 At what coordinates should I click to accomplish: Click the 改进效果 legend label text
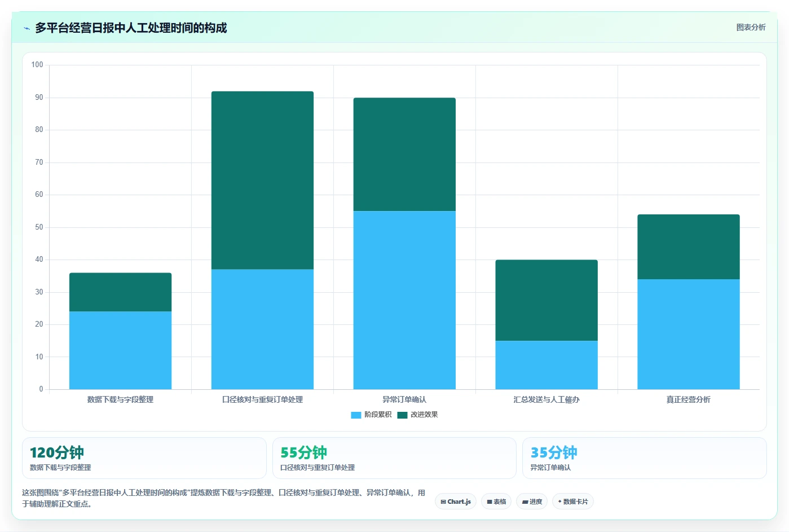coord(424,415)
